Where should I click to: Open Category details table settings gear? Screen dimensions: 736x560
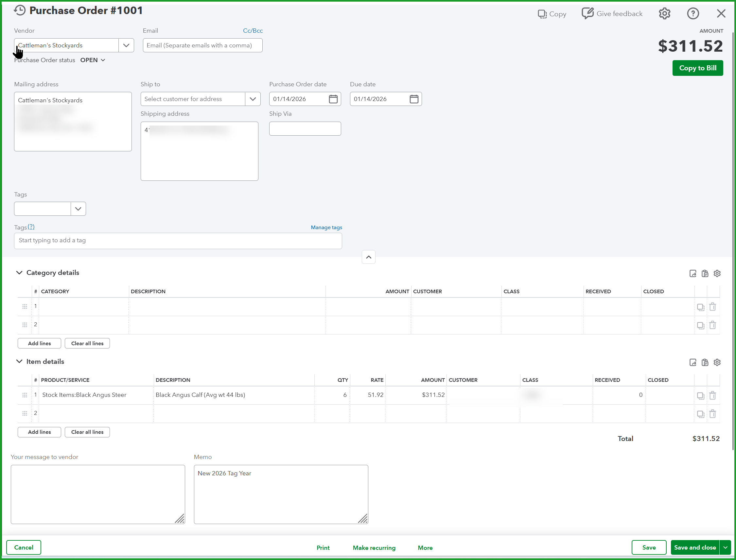tap(717, 273)
